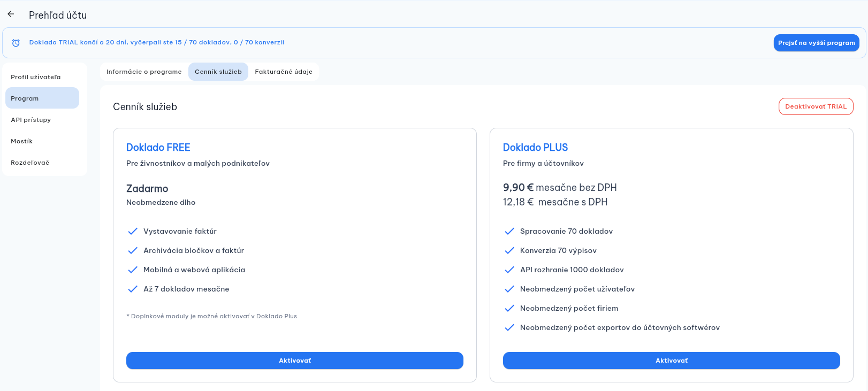
Task: Click the alarm clock icon in trial banner
Action: tap(16, 43)
